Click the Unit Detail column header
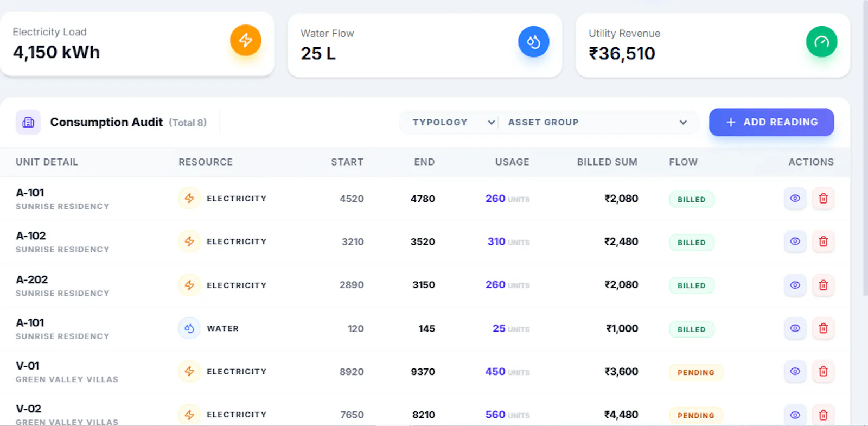The width and height of the screenshot is (868, 426). [47, 162]
